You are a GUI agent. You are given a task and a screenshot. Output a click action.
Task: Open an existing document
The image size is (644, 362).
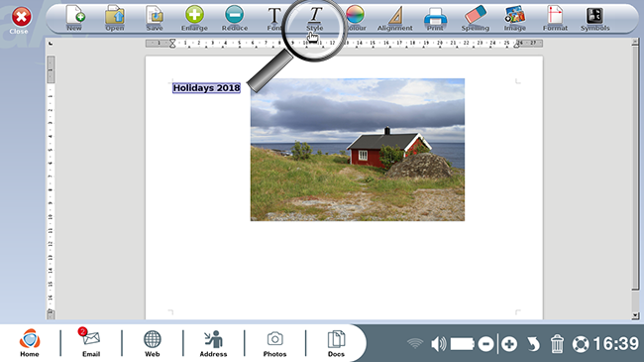point(115,19)
